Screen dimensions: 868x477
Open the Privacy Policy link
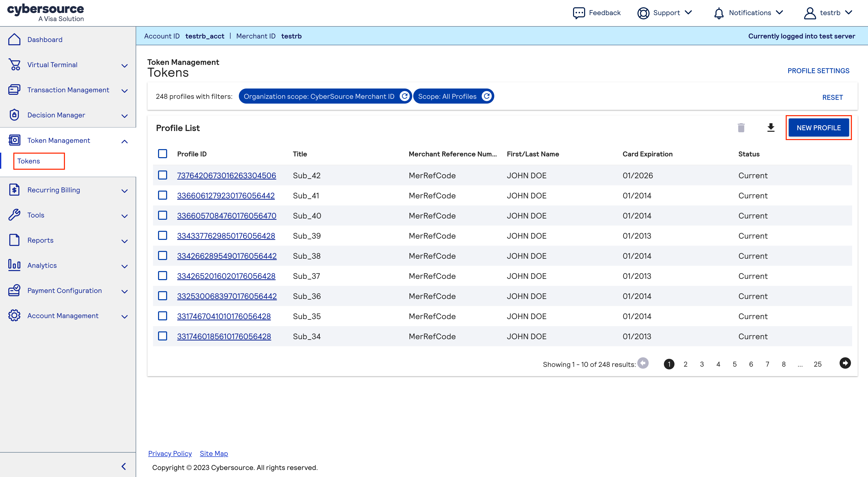tap(170, 453)
